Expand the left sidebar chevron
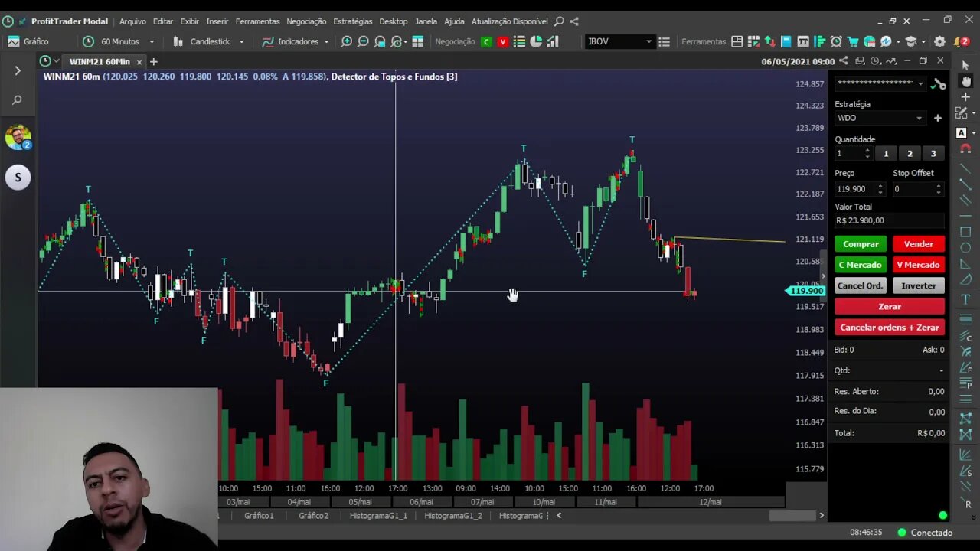Image resolution: width=980 pixels, height=551 pixels. [x=18, y=70]
